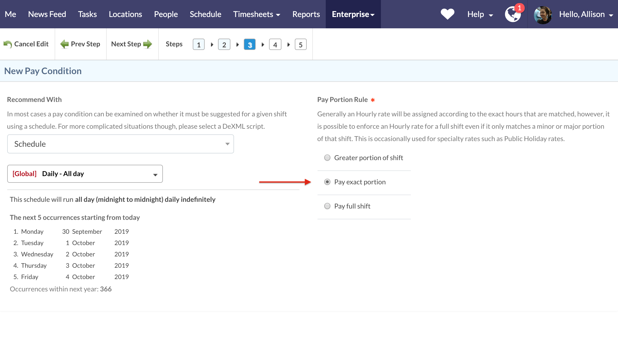Navigate to step 4 box
The image size is (618, 364).
click(x=275, y=45)
